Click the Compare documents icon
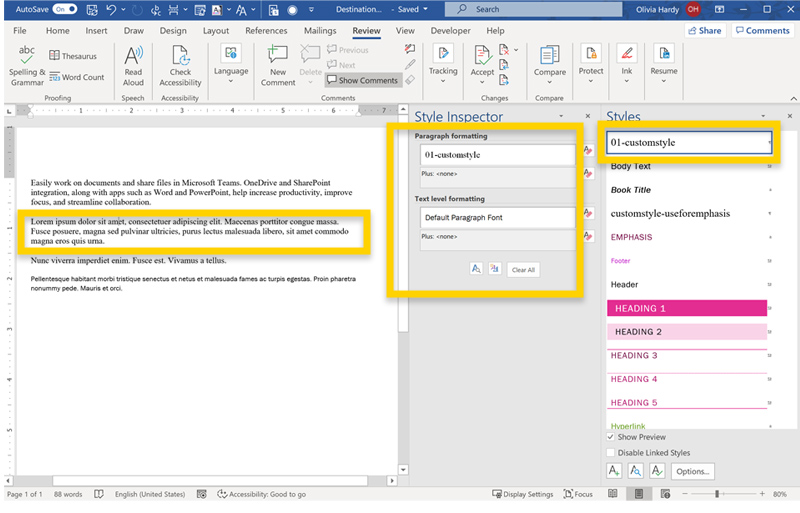 549,56
